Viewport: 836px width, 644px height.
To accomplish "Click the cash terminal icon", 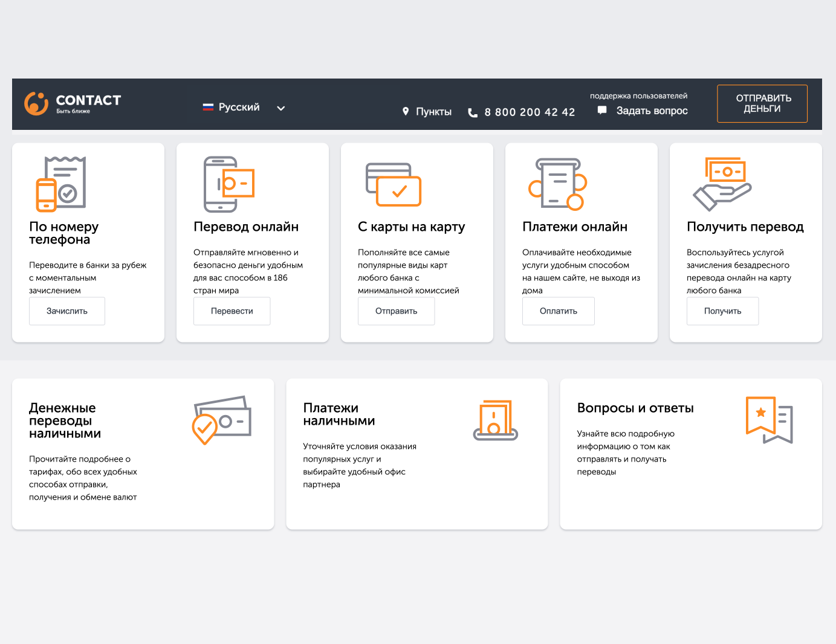I will coord(496,420).
